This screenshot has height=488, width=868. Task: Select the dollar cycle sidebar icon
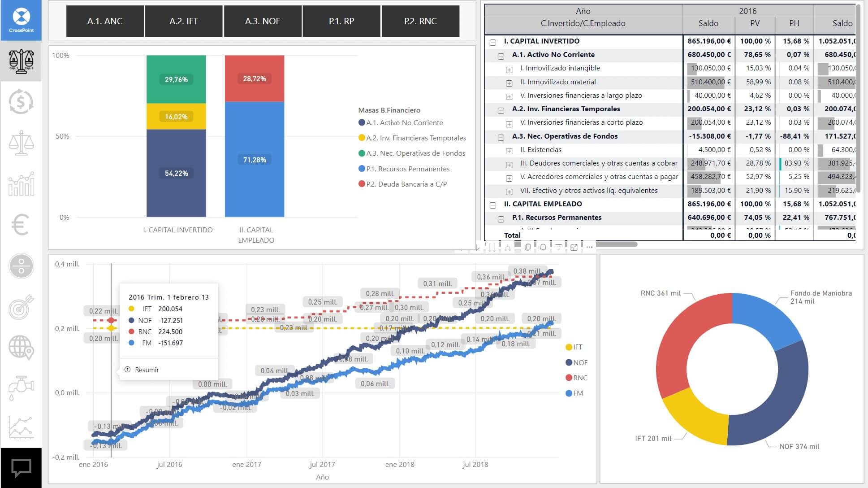pyautogui.click(x=21, y=102)
